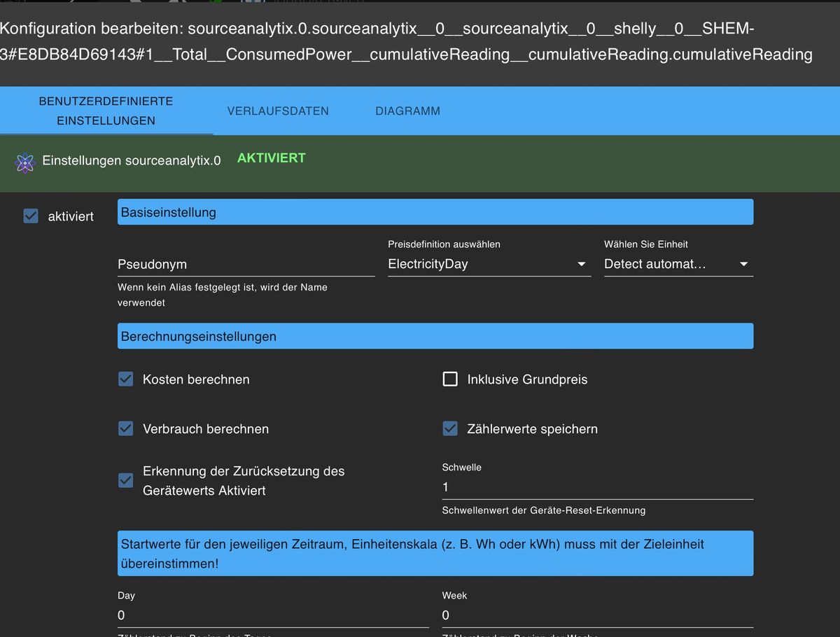Click the Konfiguration bearbeiten dialog title
The width and height of the screenshot is (840, 637).
[x=407, y=41]
